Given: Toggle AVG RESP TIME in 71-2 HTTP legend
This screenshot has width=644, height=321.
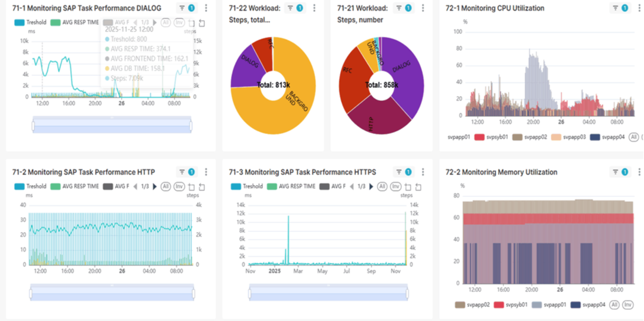Looking at the screenshot, I should 75,186.
